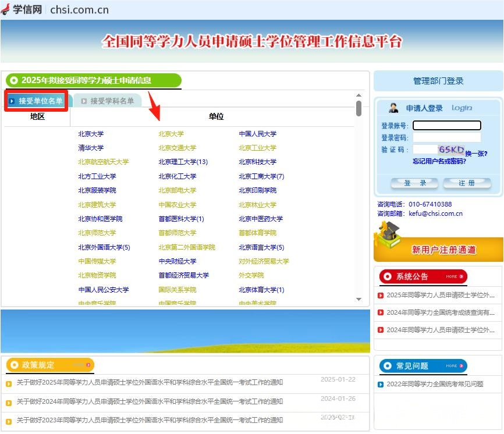Click the captcha image 65KD
504x434 pixels.
point(451,150)
